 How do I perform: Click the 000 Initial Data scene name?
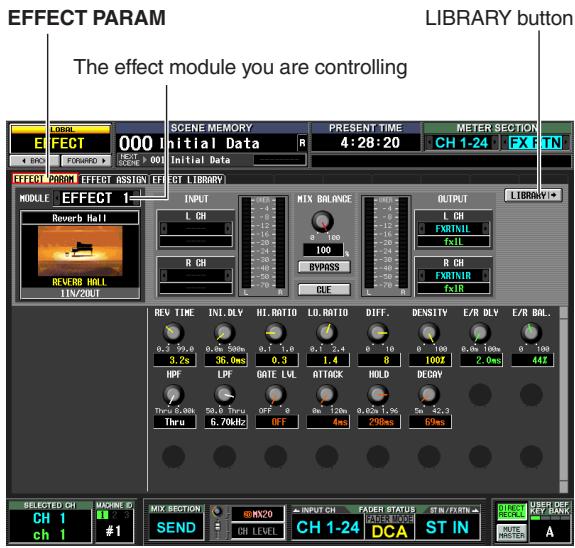pyautogui.click(x=189, y=143)
